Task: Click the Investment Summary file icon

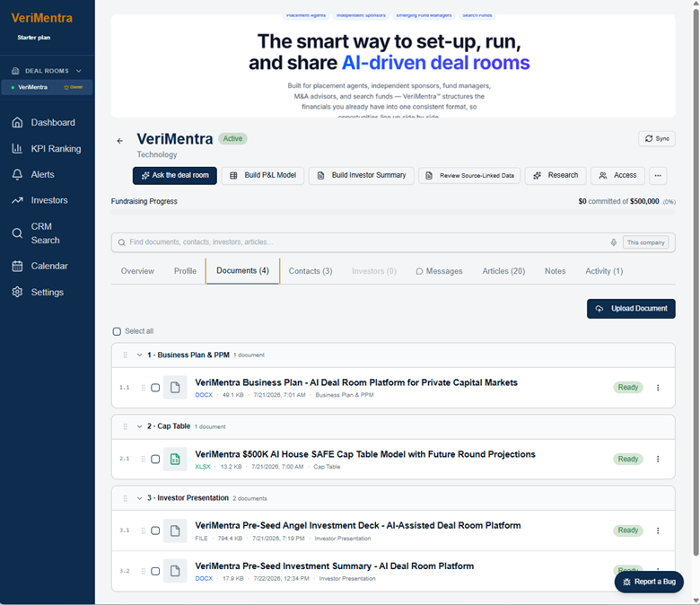Action: (175, 571)
